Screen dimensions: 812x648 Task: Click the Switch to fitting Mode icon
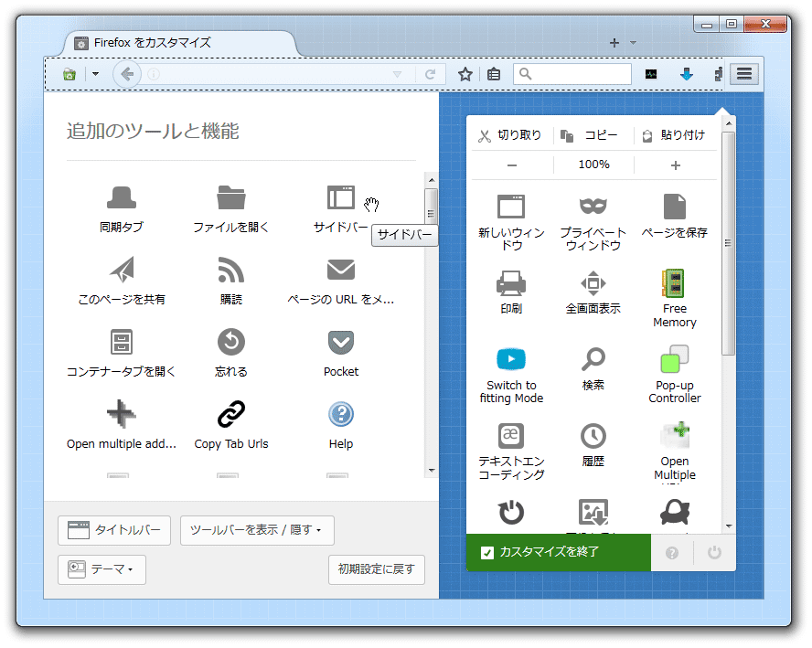[511, 359]
